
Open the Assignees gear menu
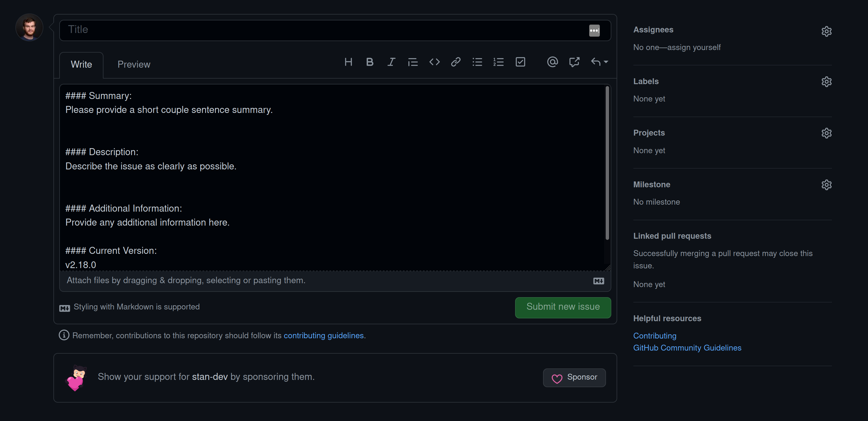pyautogui.click(x=826, y=31)
